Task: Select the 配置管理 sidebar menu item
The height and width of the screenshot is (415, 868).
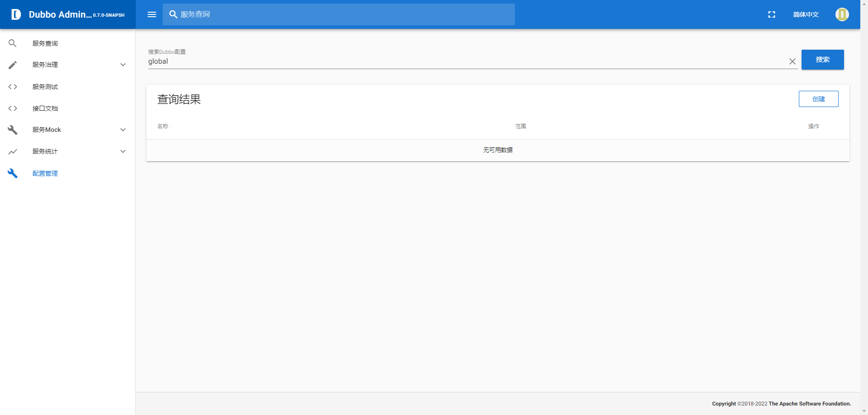Action: click(x=68, y=173)
